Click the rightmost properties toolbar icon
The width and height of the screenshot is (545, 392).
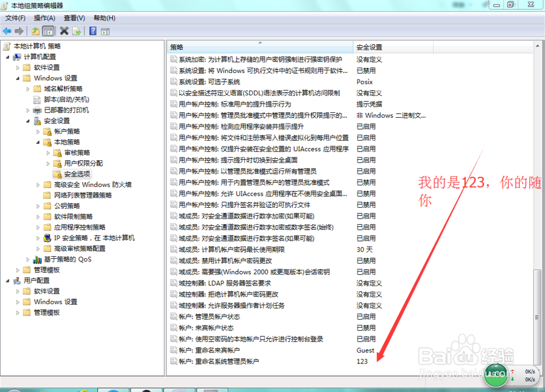pos(106,31)
